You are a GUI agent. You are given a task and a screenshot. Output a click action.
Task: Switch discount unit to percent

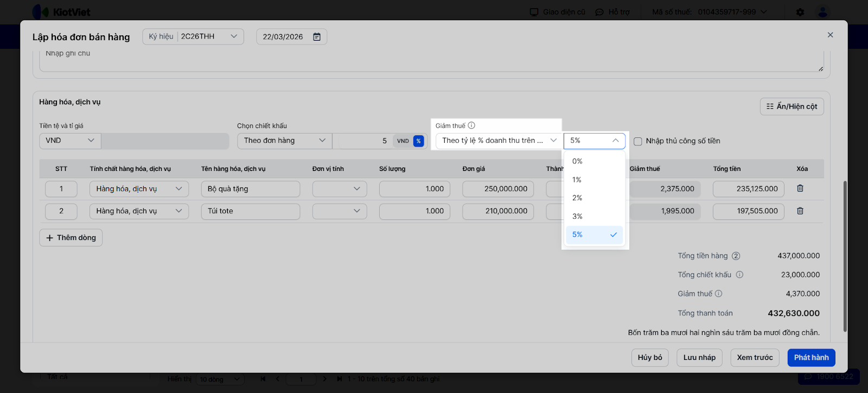pyautogui.click(x=418, y=141)
